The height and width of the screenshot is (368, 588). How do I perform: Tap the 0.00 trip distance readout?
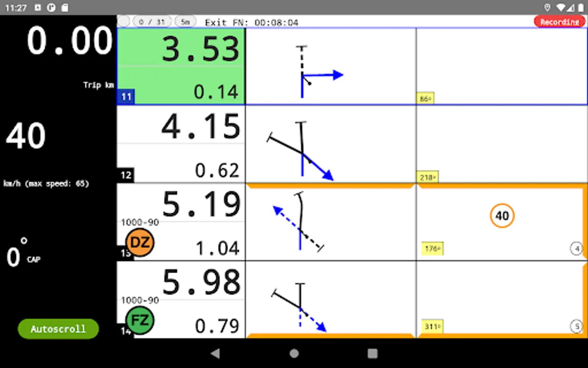coord(70,41)
